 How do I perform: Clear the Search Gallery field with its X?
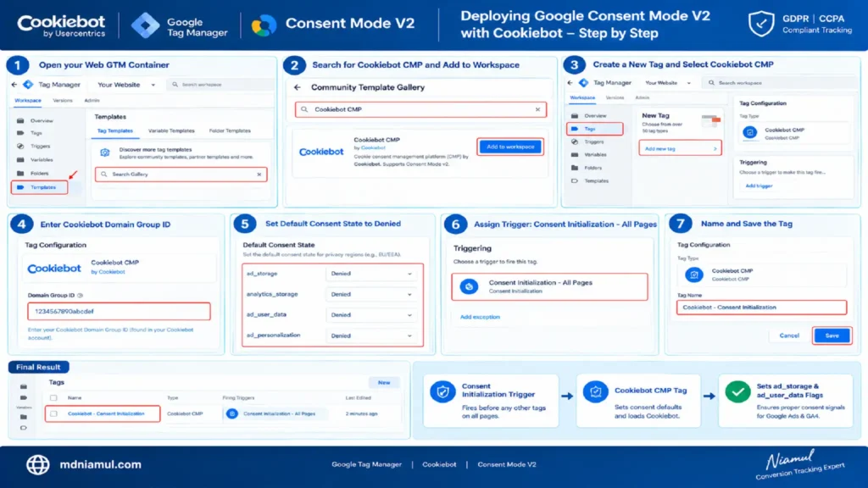[259, 175]
